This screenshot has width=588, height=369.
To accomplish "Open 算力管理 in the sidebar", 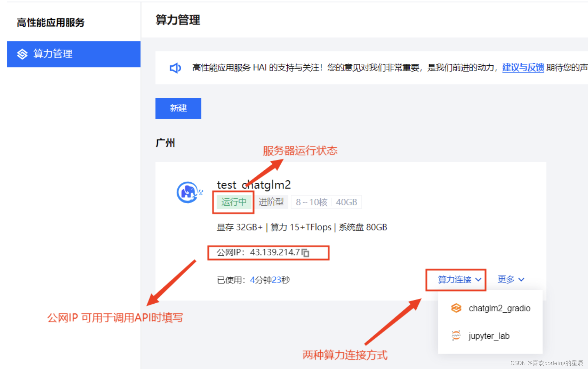I will point(74,54).
